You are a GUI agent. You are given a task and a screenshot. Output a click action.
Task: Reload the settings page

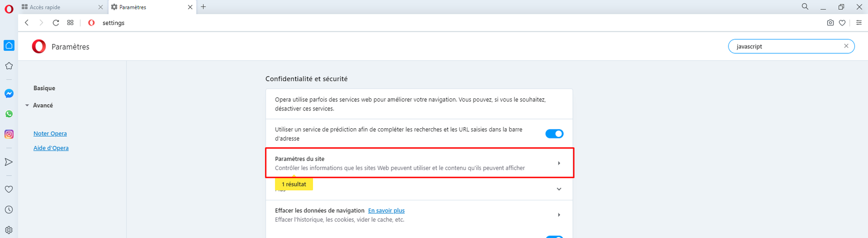(56, 23)
